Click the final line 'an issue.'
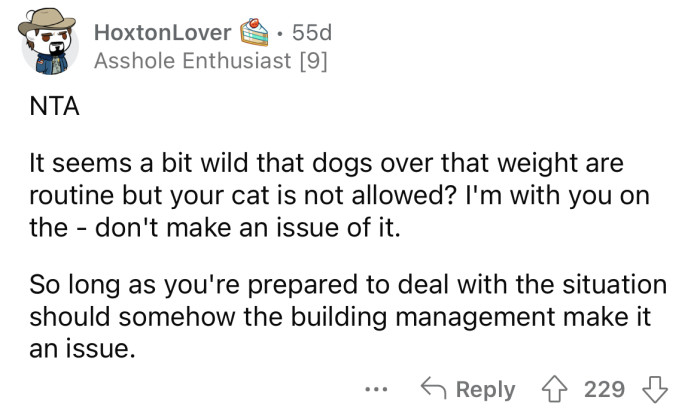 (x=82, y=349)
